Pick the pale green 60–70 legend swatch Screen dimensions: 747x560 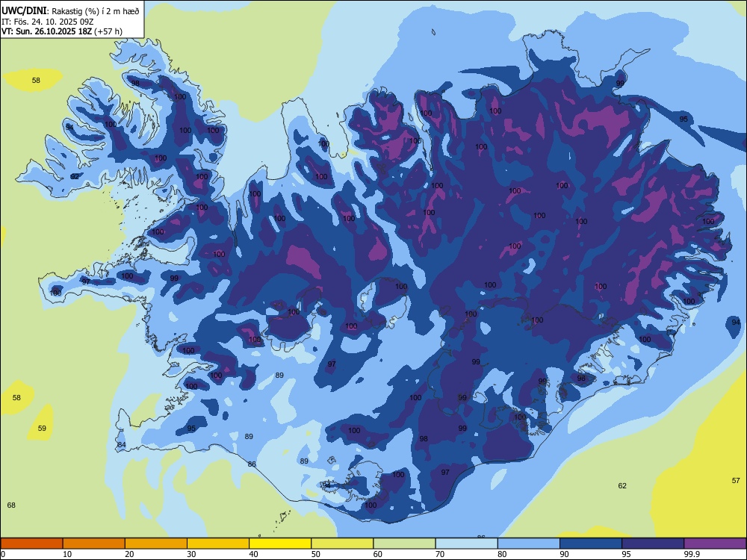tap(404, 544)
